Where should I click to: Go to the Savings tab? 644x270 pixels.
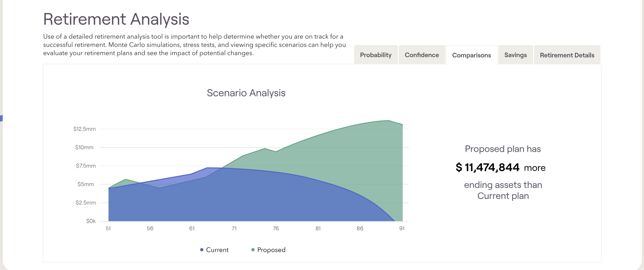pyautogui.click(x=515, y=55)
